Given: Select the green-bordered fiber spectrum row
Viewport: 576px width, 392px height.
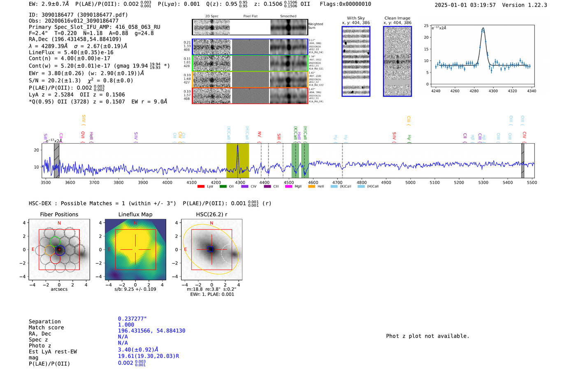Looking at the screenshot, I should tap(250, 63).
